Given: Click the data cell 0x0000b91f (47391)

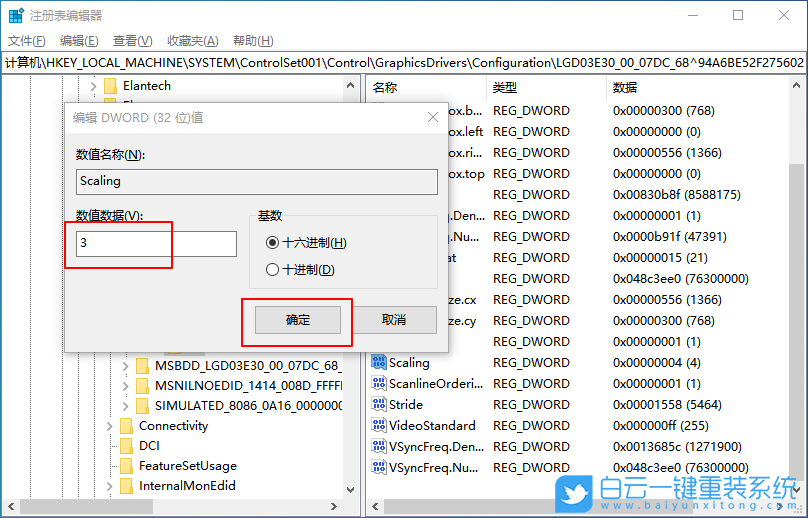Looking at the screenshot, I should (x=669, y=237).
